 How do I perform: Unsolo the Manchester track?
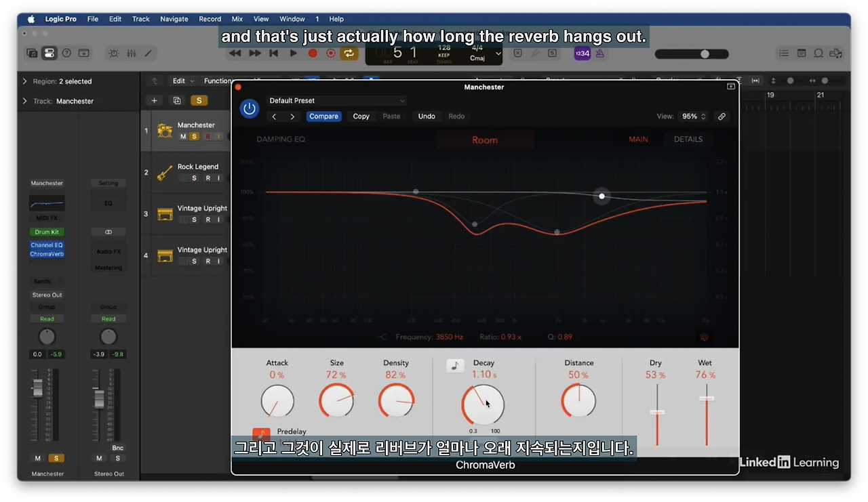coord(194,136)
